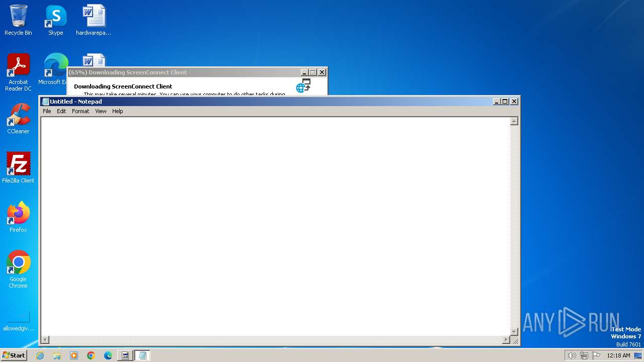Open Windows Media Player from the taskbar
Image resolution: width=644 pixels, height=362 pixels.
pyautogui.click(x=74, y=355)
